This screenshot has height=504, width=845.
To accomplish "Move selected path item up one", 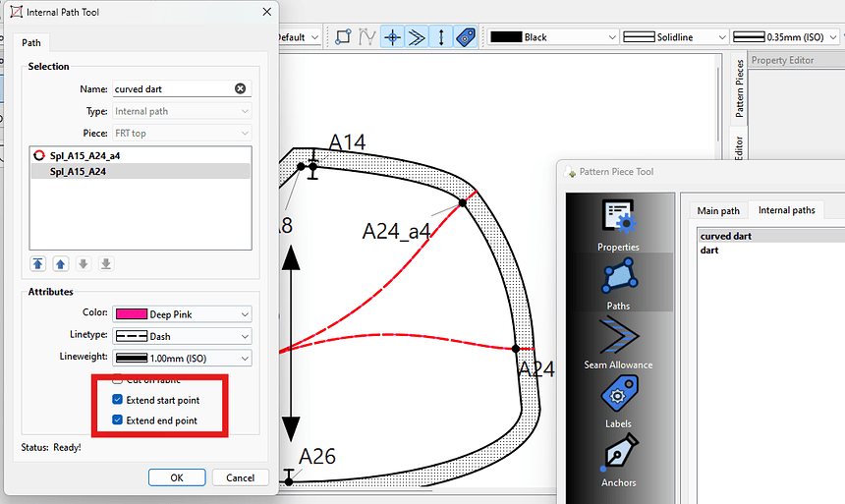I will (x=61, y=263).
